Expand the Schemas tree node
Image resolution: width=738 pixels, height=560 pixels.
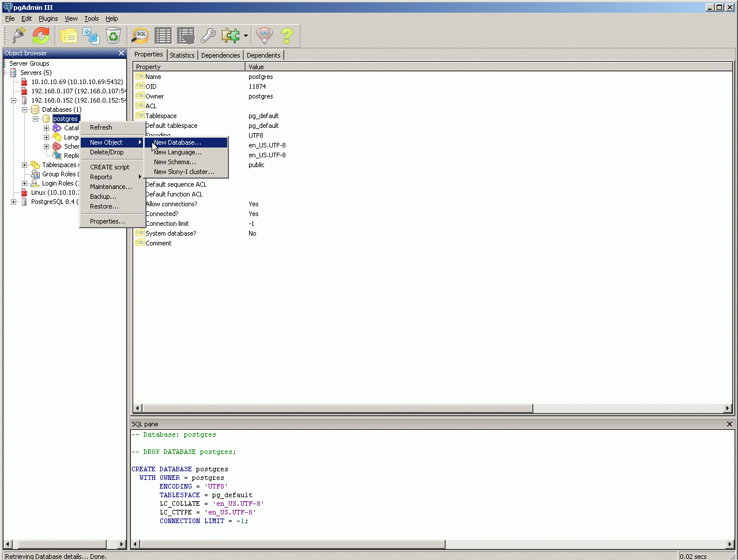(x=46, y=146)
